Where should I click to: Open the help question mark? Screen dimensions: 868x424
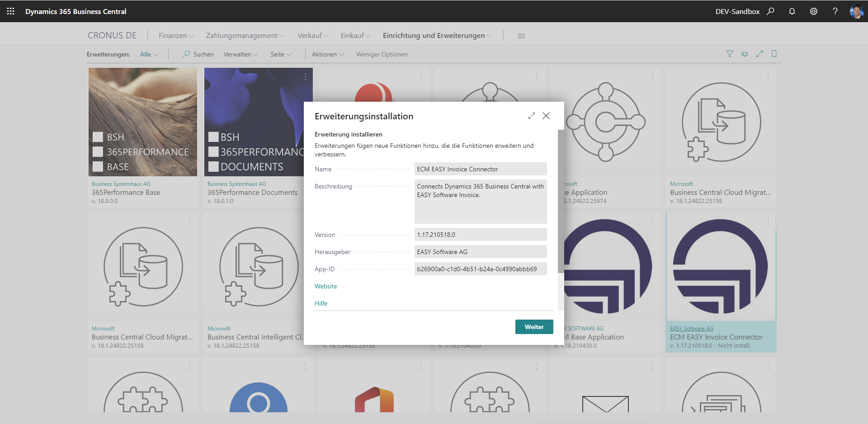click(x=835, y=11)
